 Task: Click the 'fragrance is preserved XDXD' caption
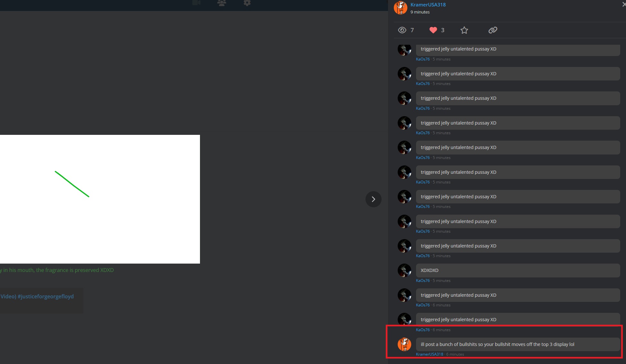57,270
